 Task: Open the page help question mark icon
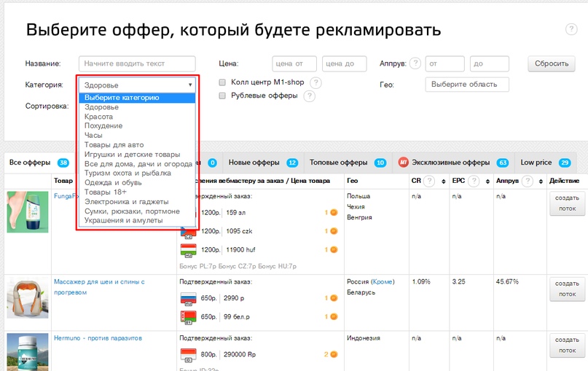coord(571,29)
